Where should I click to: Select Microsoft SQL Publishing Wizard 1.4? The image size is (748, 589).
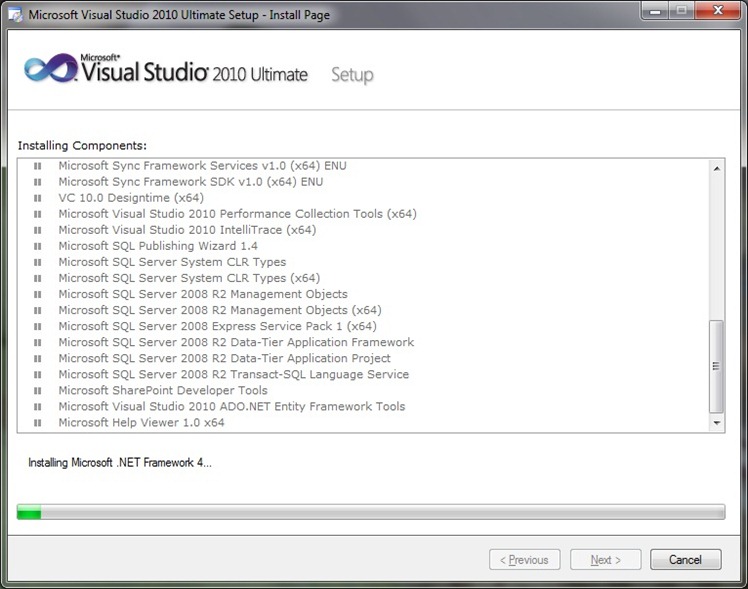click(x=158, y=246)
